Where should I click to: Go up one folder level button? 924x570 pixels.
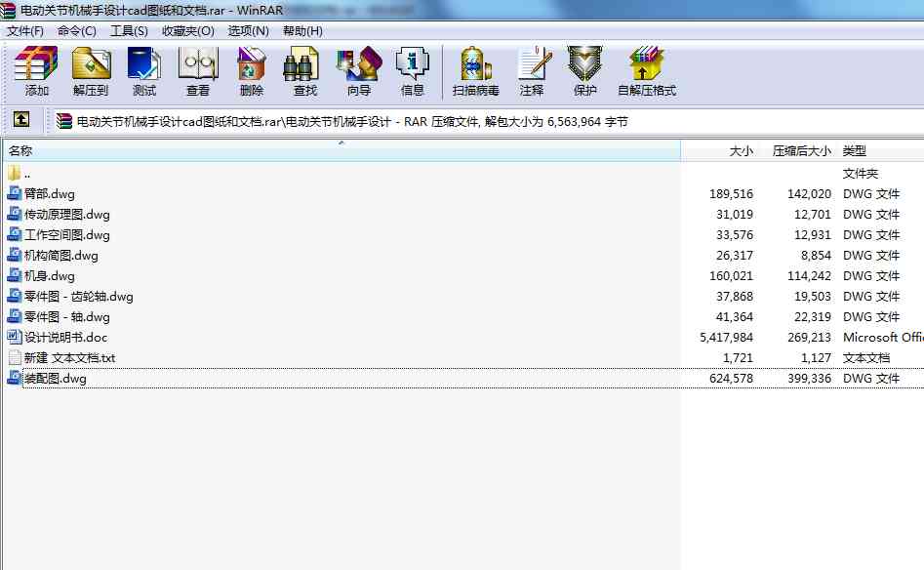(x=21, y=120)
